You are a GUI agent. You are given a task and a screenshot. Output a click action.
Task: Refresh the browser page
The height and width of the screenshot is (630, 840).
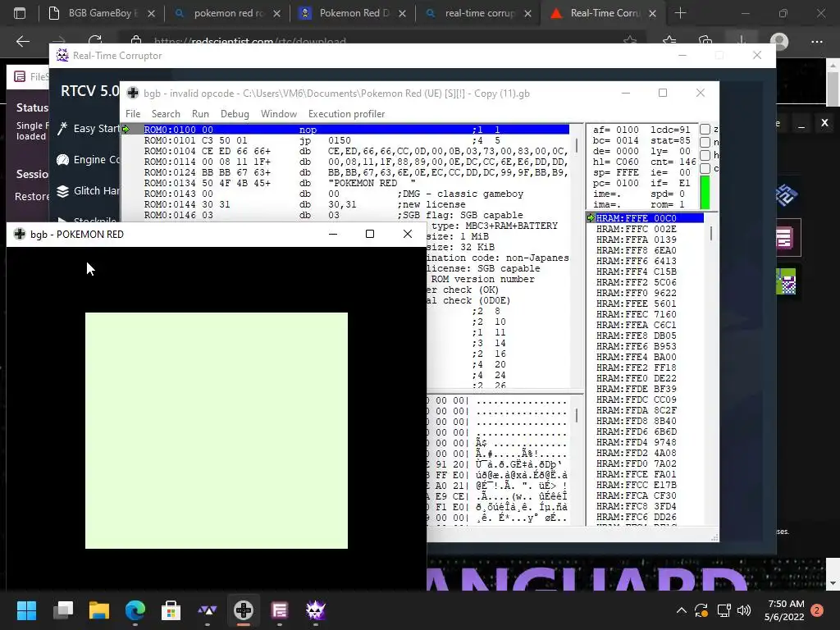click(x=95, y=41)
